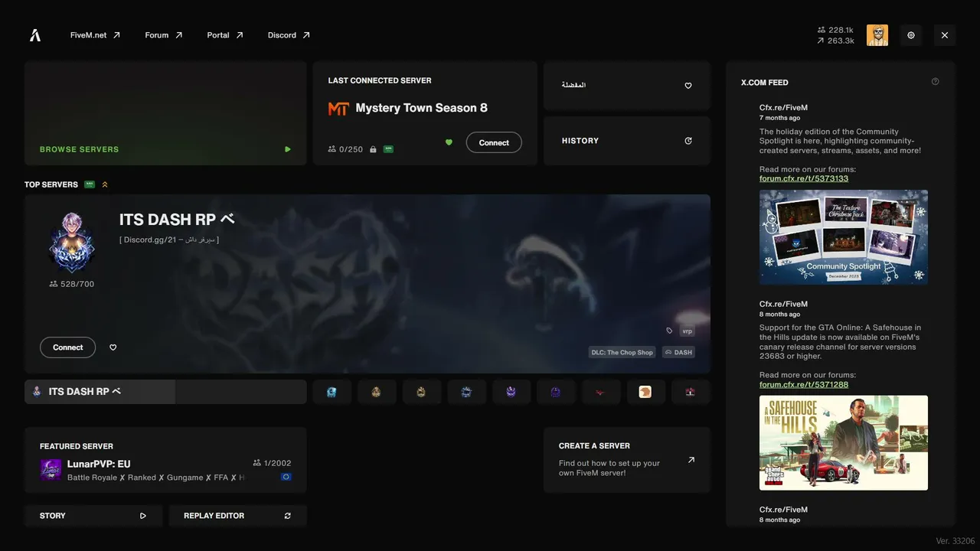Screen dimensions: 980x551
Task: Open the Community Spotlight image
Action: point(844,237)
